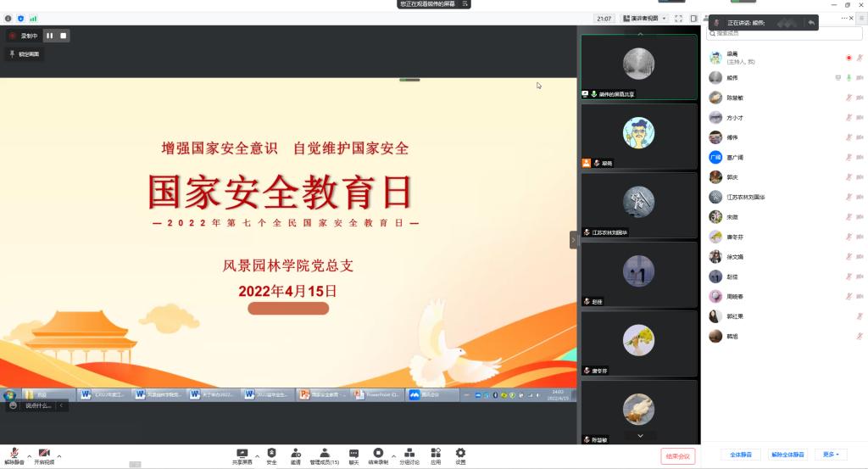Open the 更多 dropdown in members panel

tap(833, 455)
